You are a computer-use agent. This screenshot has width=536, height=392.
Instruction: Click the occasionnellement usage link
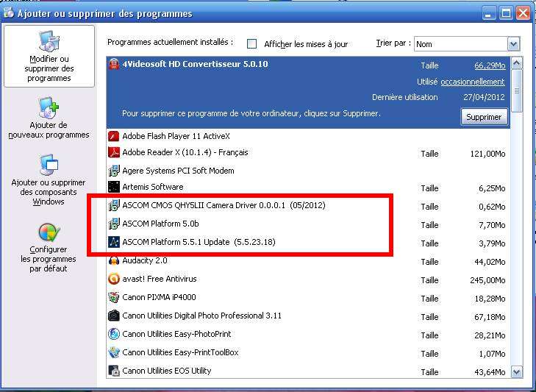(473, 82)
